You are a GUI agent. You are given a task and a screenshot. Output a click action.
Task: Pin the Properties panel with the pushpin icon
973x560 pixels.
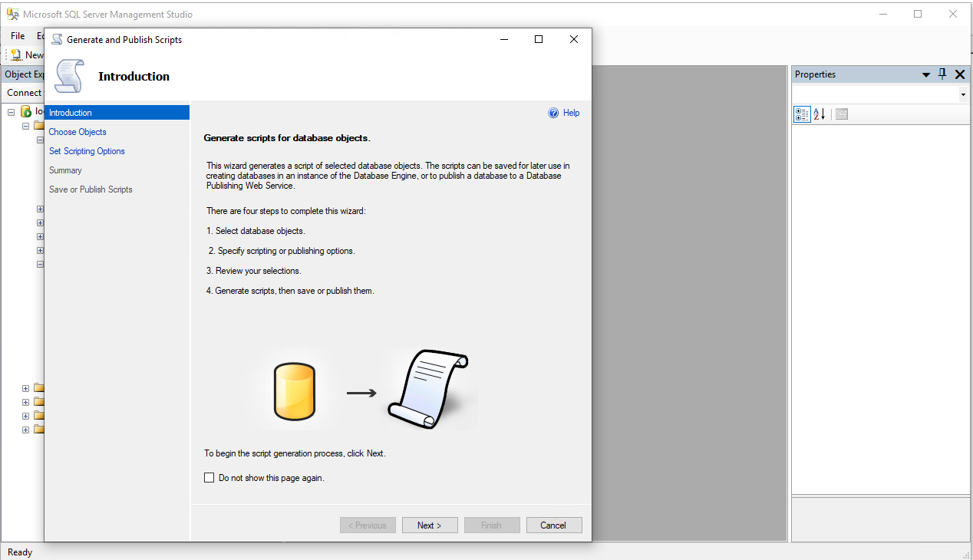pos(942,74)
